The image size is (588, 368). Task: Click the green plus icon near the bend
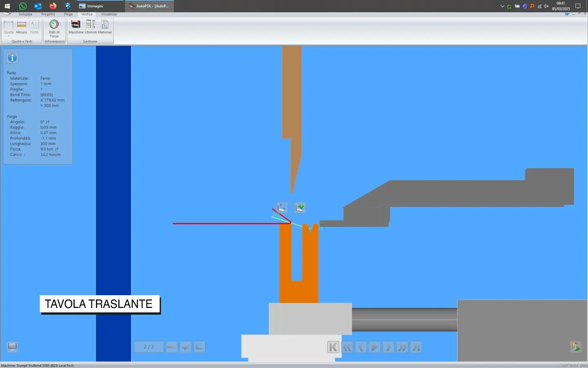pyautogui.click(x=300, y=207)
